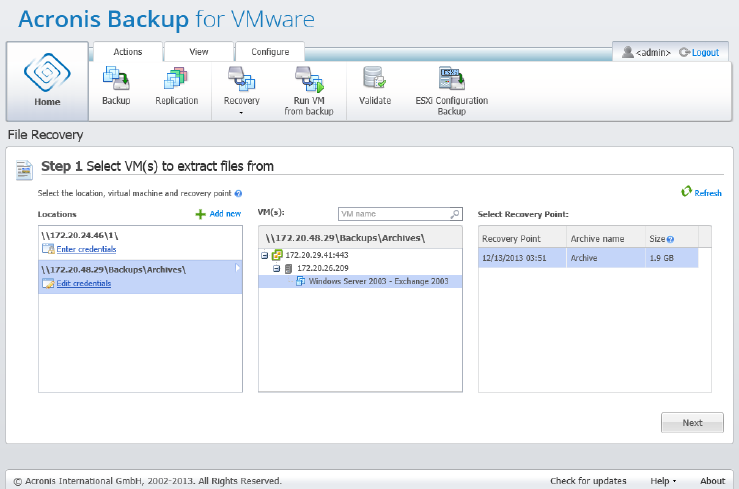Click the Recovery Point column header
Viewport: 739px width, 489px height.
point(522,238)
